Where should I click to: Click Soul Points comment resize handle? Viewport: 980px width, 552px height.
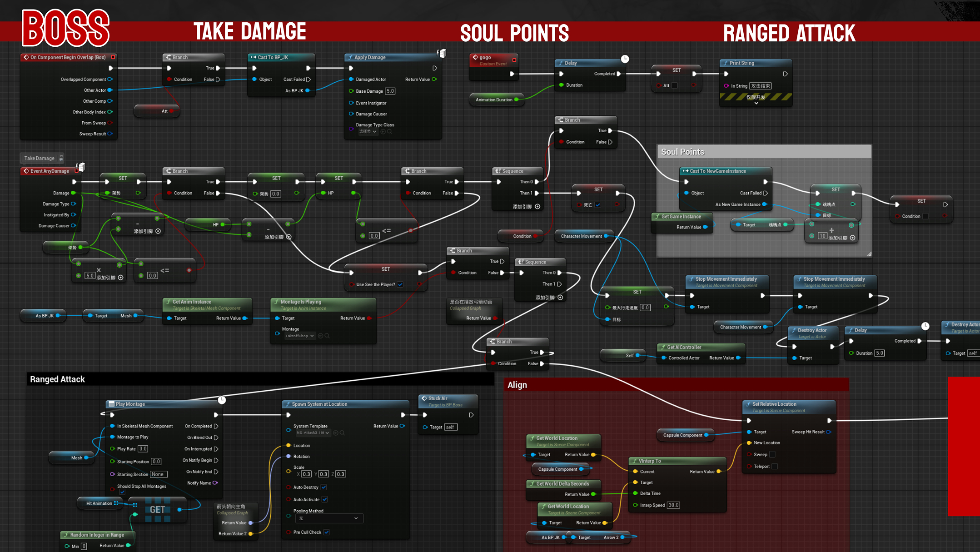[x=869, y=254]
